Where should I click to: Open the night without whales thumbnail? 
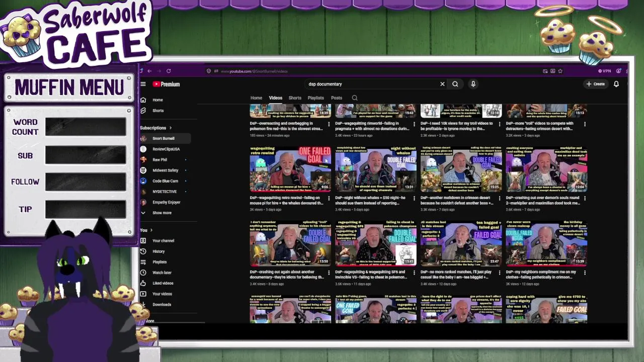(376, 168)
